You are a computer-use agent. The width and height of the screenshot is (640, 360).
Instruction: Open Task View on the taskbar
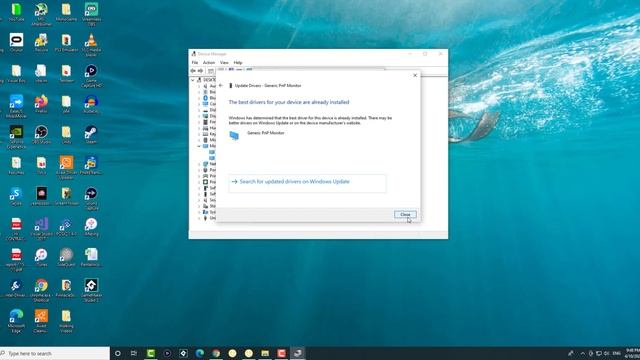coord(134,353)
